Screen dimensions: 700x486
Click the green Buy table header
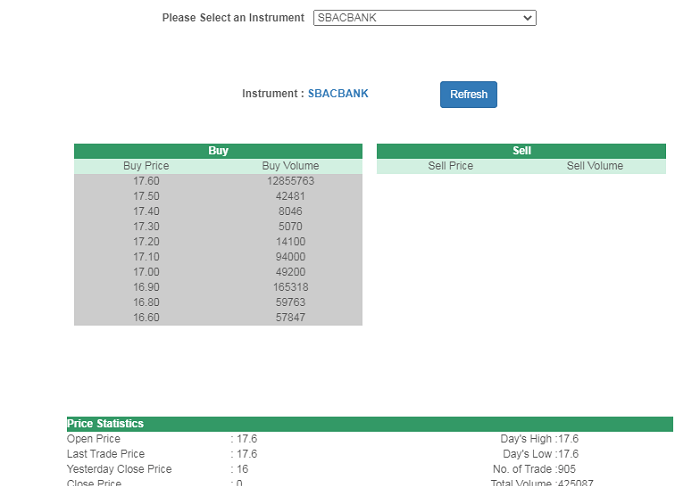[x=218, y=151]
